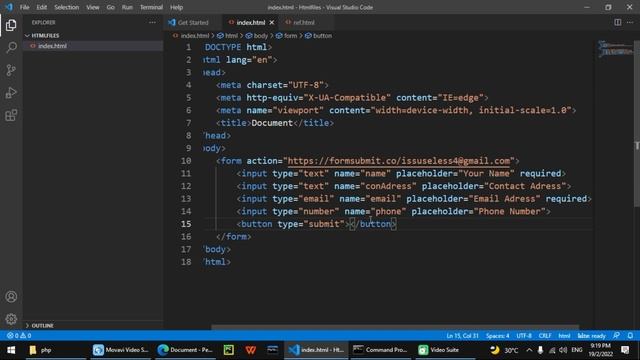
Task: Click the code minimap preview
Action: [615, 49]
